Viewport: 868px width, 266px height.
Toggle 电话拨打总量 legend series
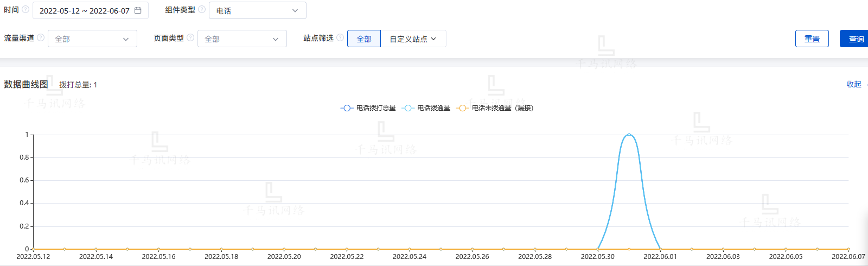point(368,108)
